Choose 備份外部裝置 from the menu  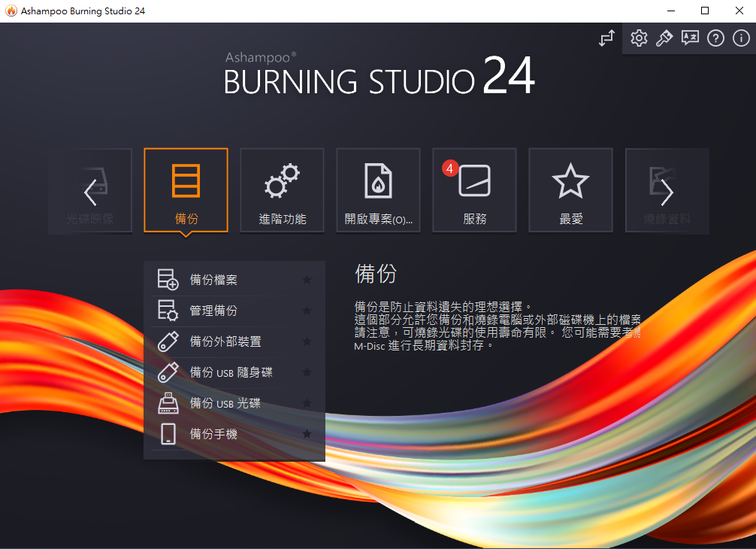coord(225,342)
